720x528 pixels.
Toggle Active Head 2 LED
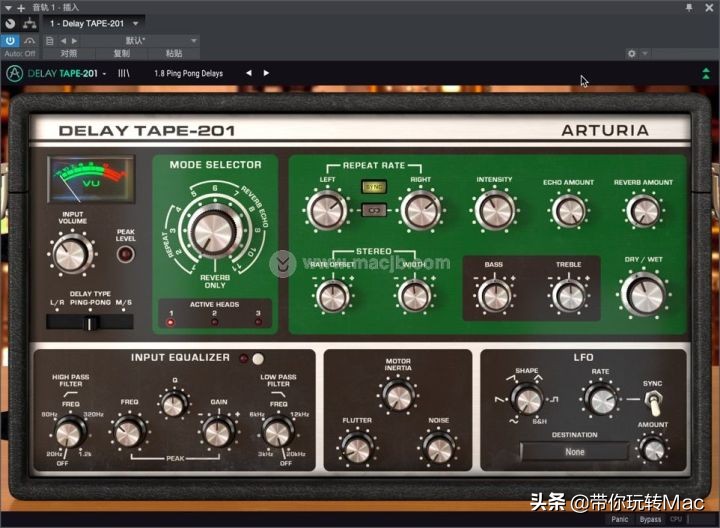point(214,322)
